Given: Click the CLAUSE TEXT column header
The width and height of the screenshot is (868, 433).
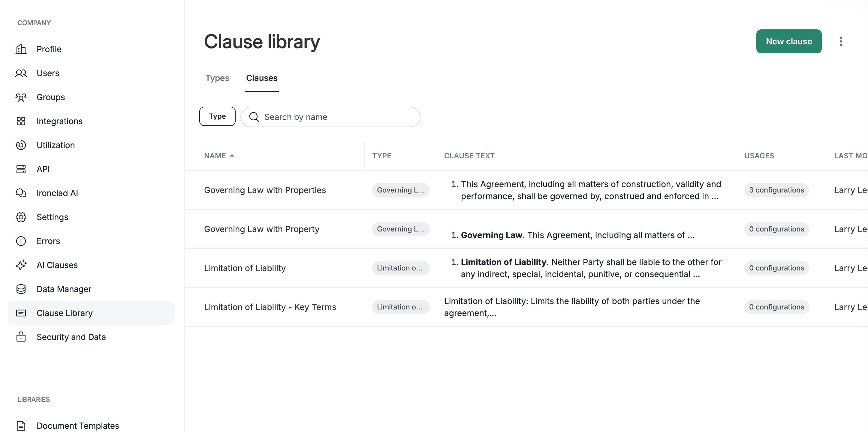Looking at the screenshot, I should click(469, 156).
